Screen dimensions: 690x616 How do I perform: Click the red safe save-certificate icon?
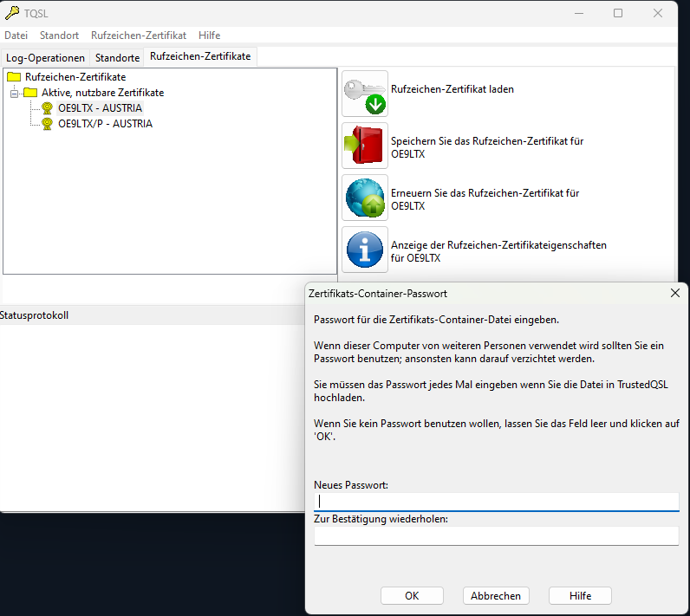[x=365, y=146]
